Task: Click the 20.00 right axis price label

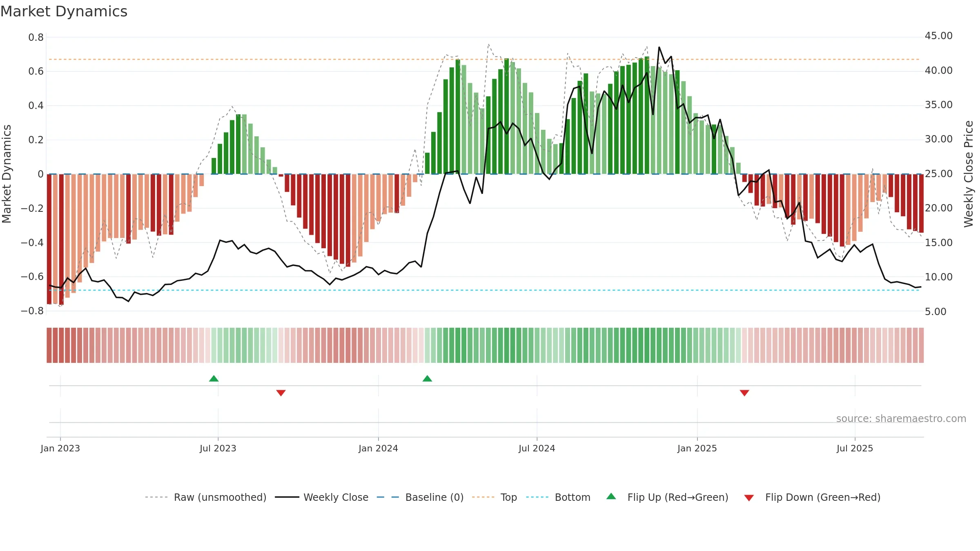Action: click(x=939, y=208)
